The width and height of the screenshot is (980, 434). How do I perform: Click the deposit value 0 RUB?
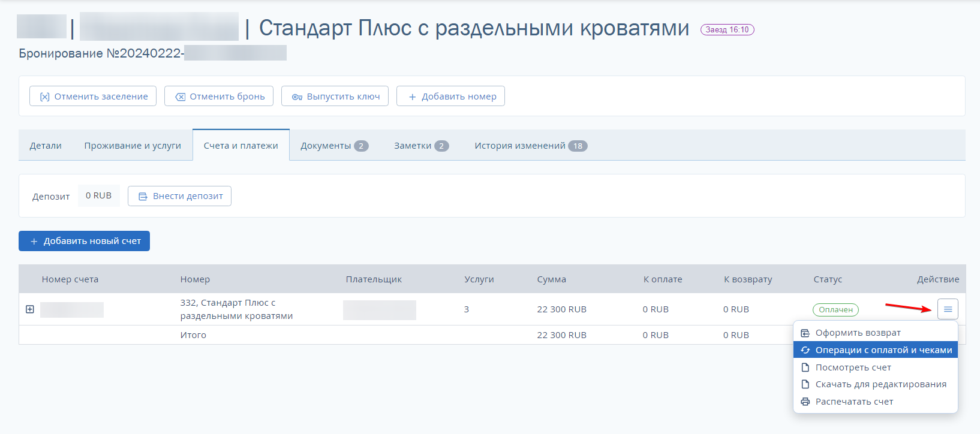[x=98, y=195]
